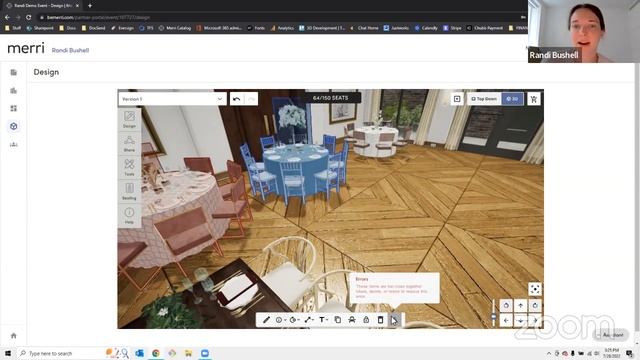This screenshot has width=640, height=360.
Task: Open the Tools panel in the editor sidebar
Action: (x=129, y=168)
